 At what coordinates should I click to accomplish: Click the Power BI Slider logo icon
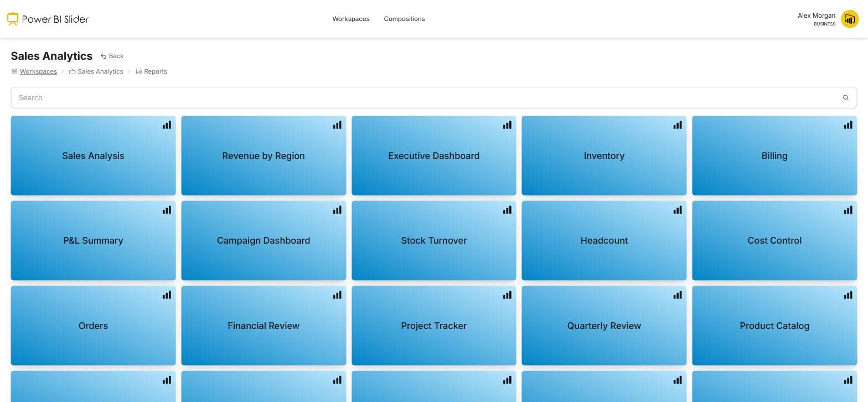tap(13, 19)
